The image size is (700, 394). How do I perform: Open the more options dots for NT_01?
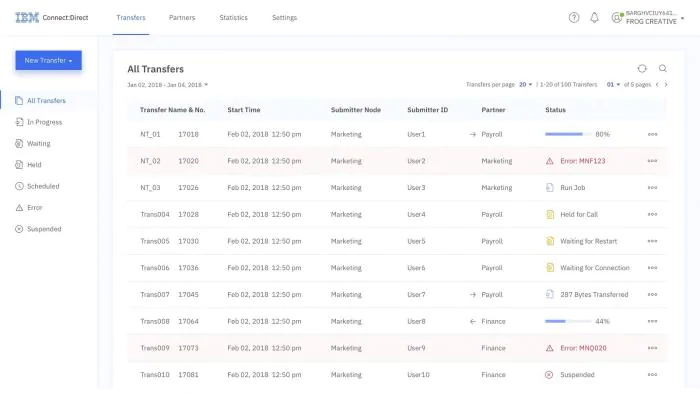[x=652, y=134]
